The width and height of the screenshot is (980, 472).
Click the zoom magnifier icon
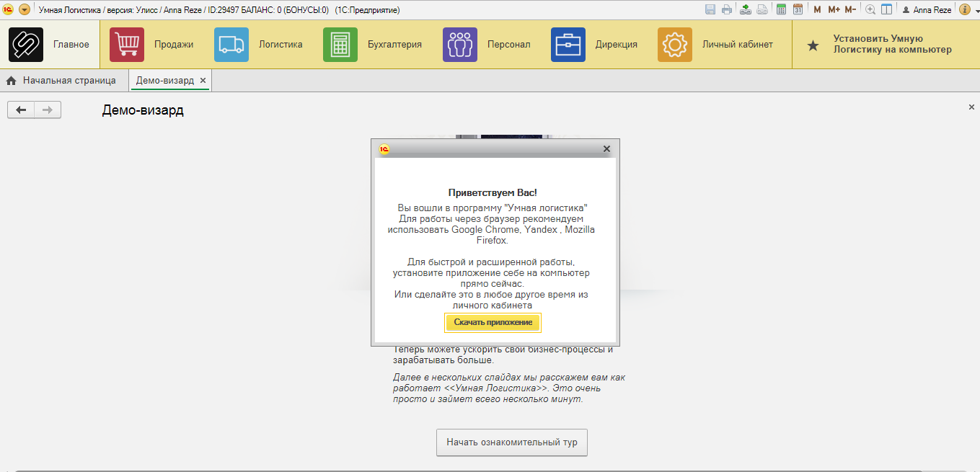pos(870,9)
